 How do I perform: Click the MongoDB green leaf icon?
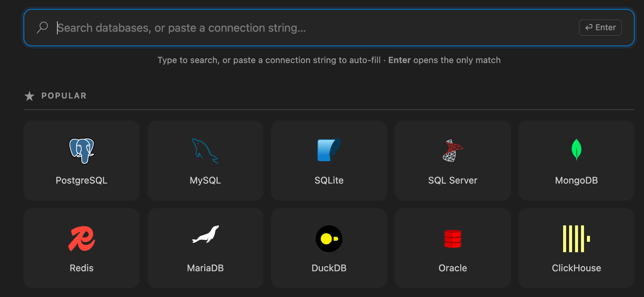click(577, 149)
